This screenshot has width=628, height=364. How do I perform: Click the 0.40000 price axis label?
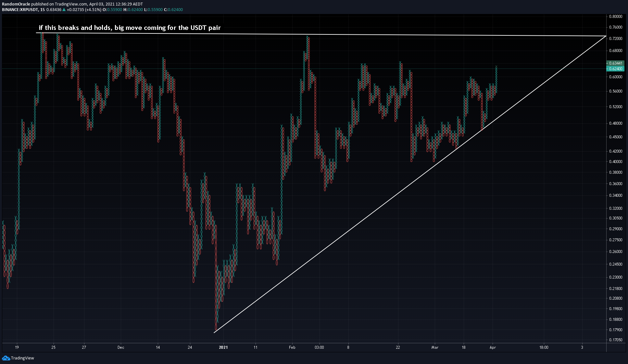pyautogui.click(x=616, y=162)
